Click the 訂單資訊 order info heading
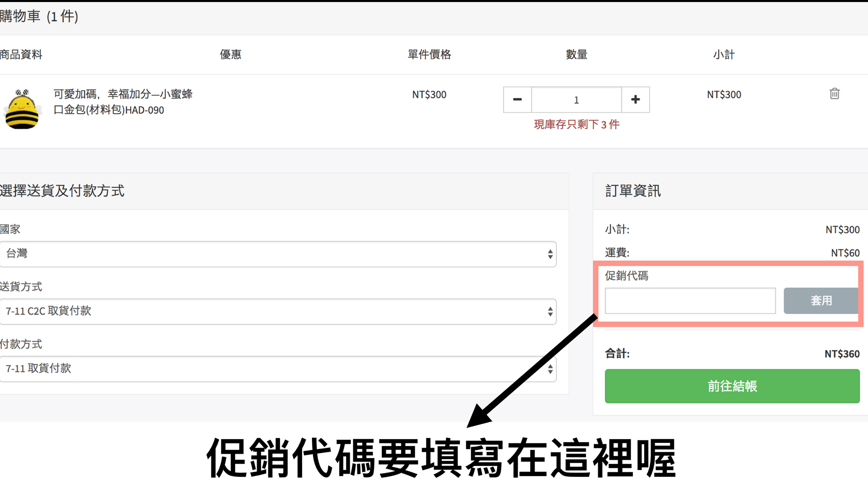Screen dimensions: 868x490 [632, 191]
